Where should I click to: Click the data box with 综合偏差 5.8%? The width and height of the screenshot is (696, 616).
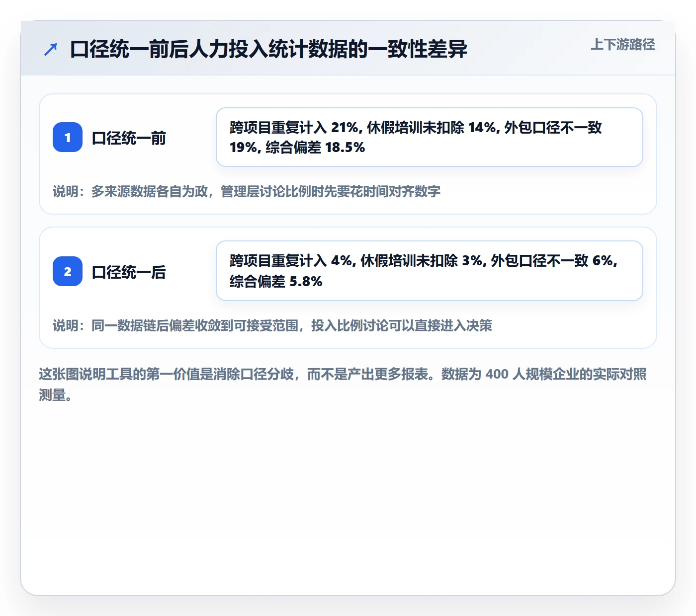pos(430,271)
